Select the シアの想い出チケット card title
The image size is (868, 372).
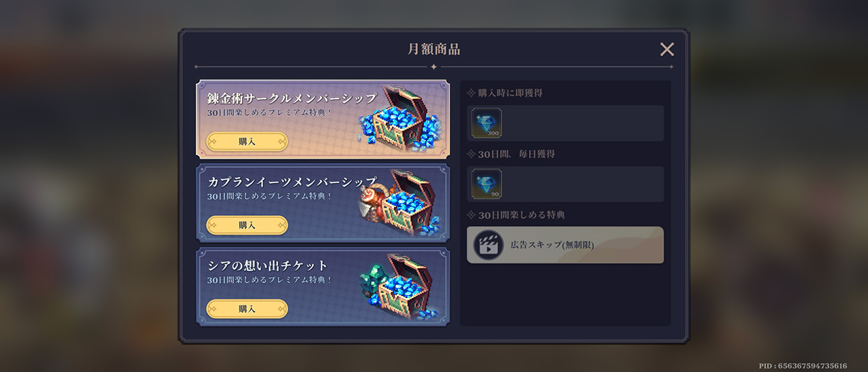pyautogui.click(x=268, y=265)
